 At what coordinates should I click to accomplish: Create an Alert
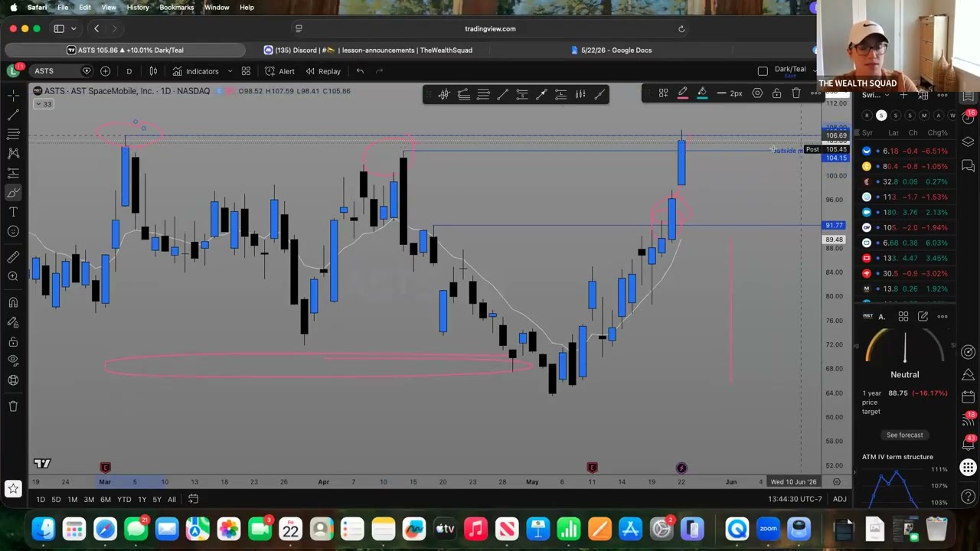[279, 71]
